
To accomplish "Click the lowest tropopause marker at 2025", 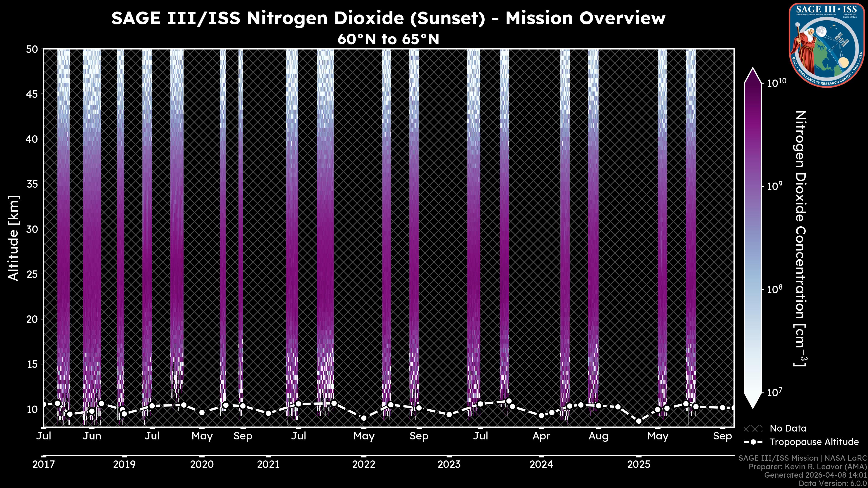I will click(639, 421).
